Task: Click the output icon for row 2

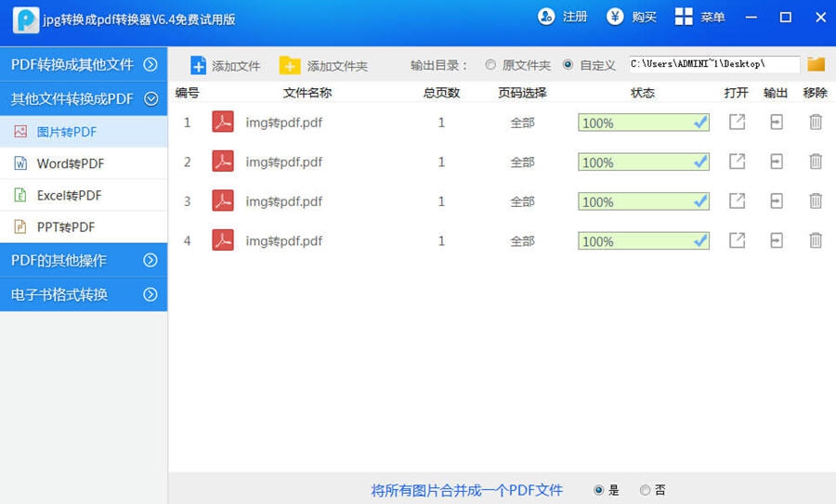Action: [x=777, y=162]
